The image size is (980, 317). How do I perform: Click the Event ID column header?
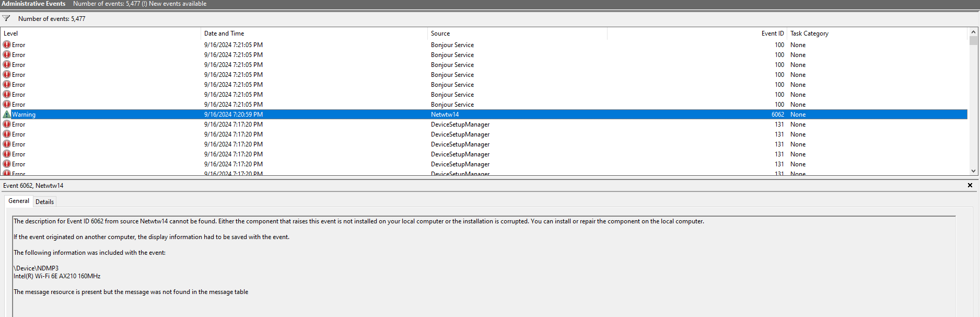pyautogui.click(x=772, y=33)
